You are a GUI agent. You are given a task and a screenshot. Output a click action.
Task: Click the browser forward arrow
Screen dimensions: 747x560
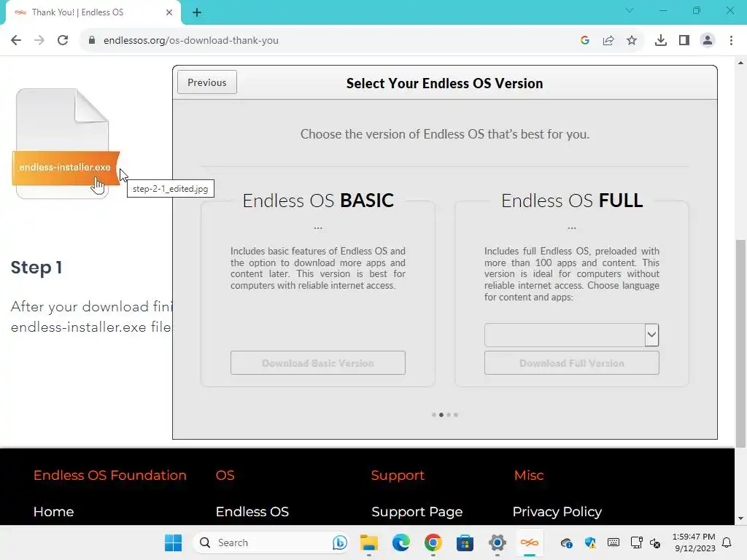[39, 40]
